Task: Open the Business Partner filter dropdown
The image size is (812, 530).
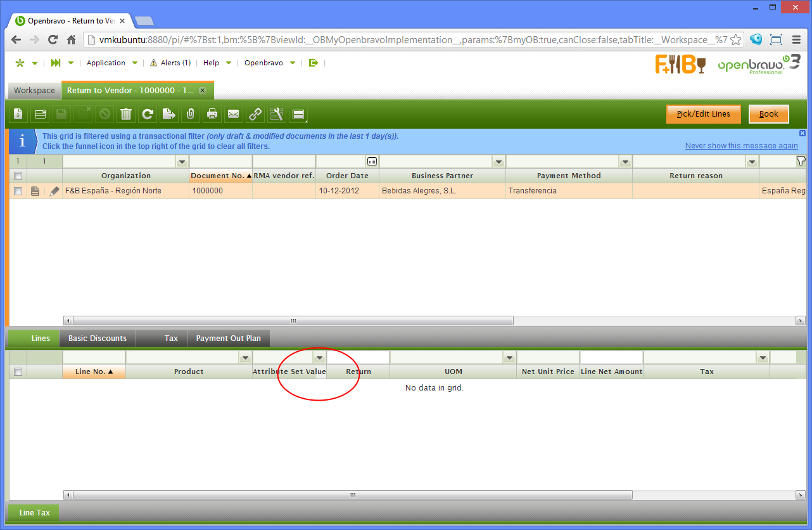Action: pyautogui.click(x=499, y=162)
